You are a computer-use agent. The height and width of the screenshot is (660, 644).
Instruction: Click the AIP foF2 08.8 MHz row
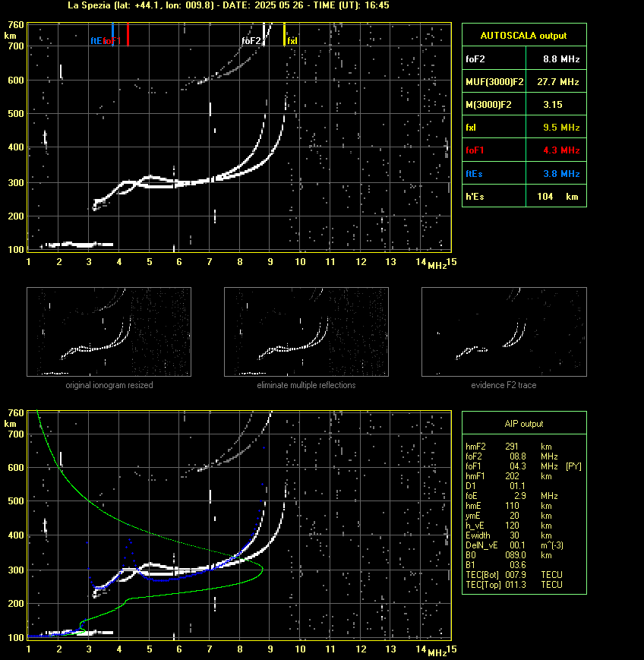point(511,456)
